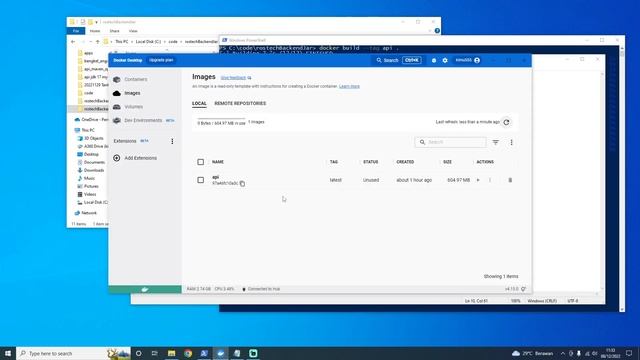Open Docker Desktop settings gear

click(x=445, y=60)
